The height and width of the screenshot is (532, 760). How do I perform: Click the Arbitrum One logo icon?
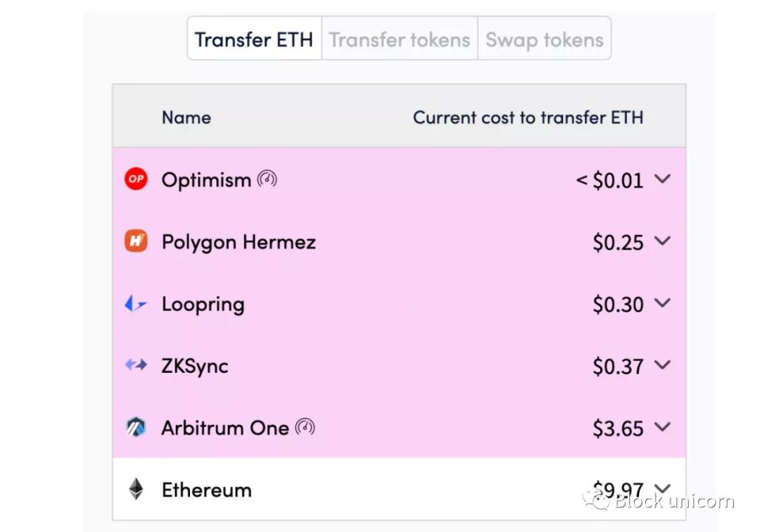click(x=136, y=427)
